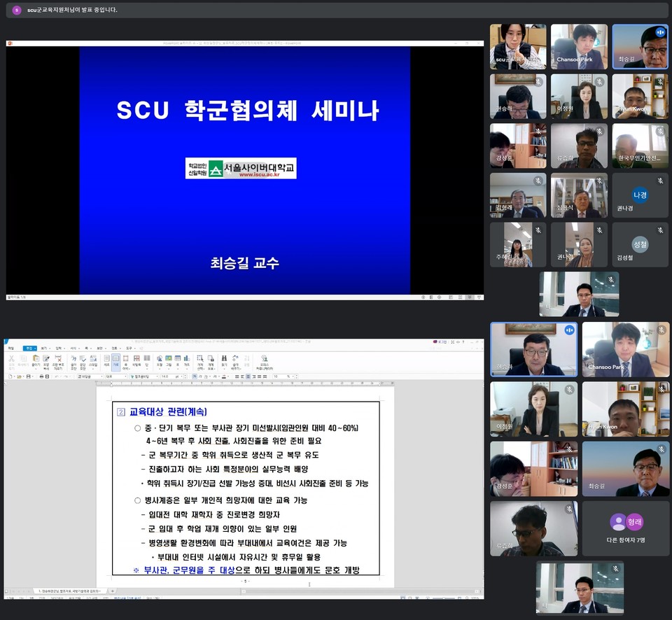Open the 파일 (File) menu
Image resolution: width=672 pixels, height=620 pixels.
pyautogui.click(x=10, y=348)
